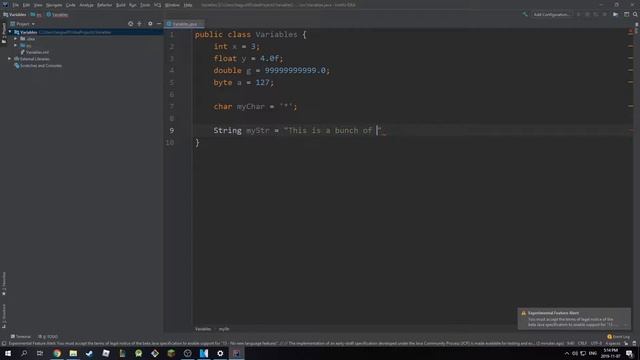Open the Analyze menu
The image size is (640, 360).
coord(86,5)
